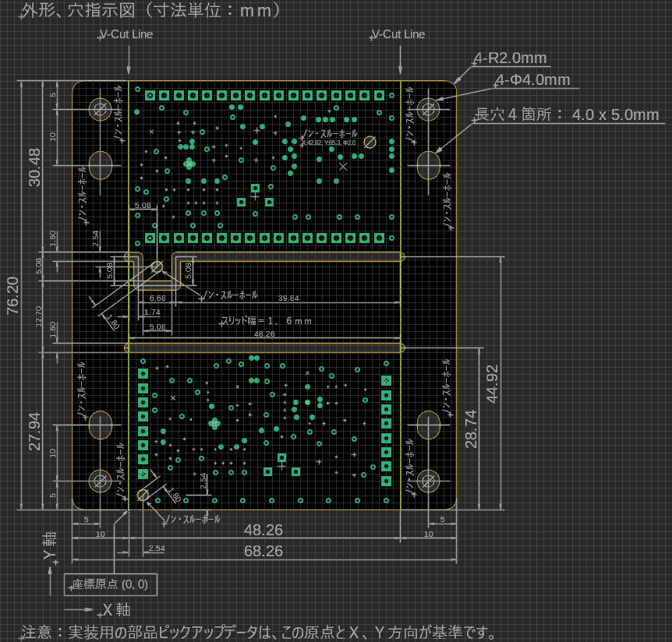Click the white X marker on the upper board
Image resolution: width=672 pixels, height=642 pixels.
pos(343,166)
